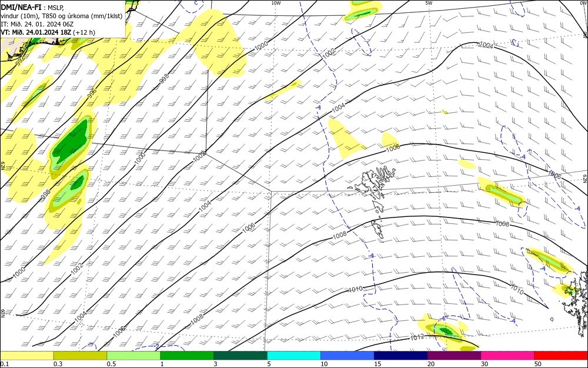Pick the blue 10–15 legend swatch
Viewport: 588px width, 368px height.
point(348,356)
